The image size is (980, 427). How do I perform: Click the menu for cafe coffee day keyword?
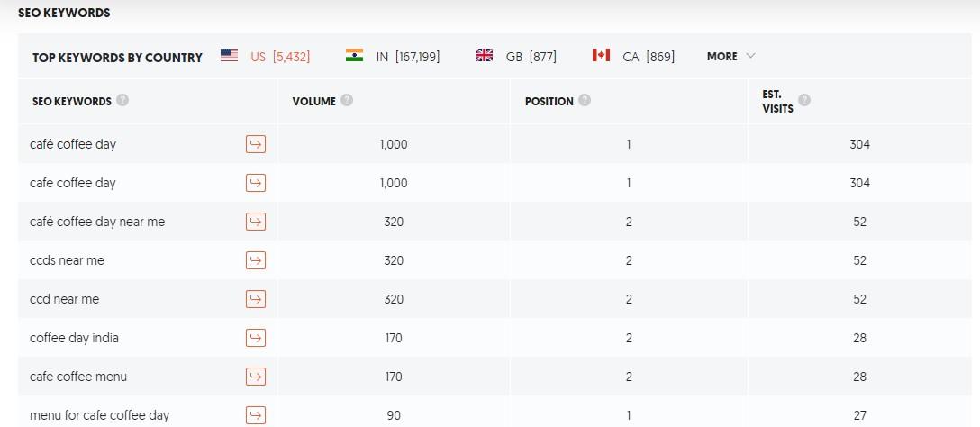pyautogui.click(x=99, y=416)
